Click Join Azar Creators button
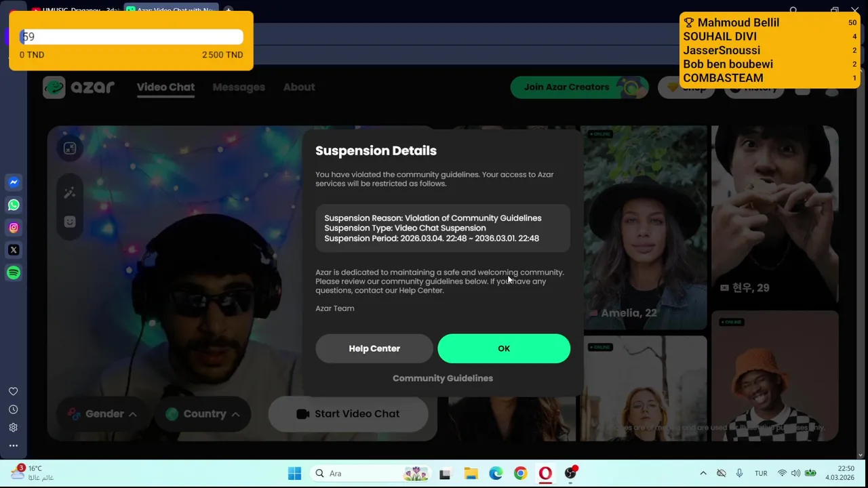Screen dimensions: 868x488 [x=580, y=87]
